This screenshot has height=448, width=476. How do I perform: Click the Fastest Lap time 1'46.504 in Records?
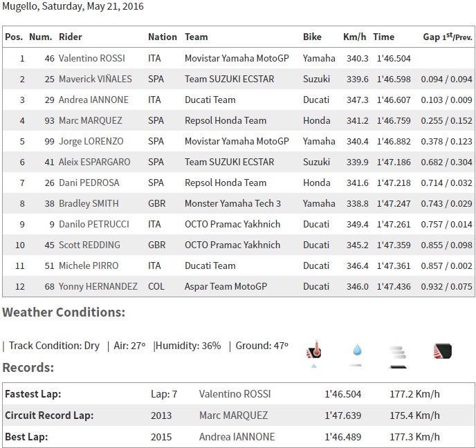[x=342, y=395]
